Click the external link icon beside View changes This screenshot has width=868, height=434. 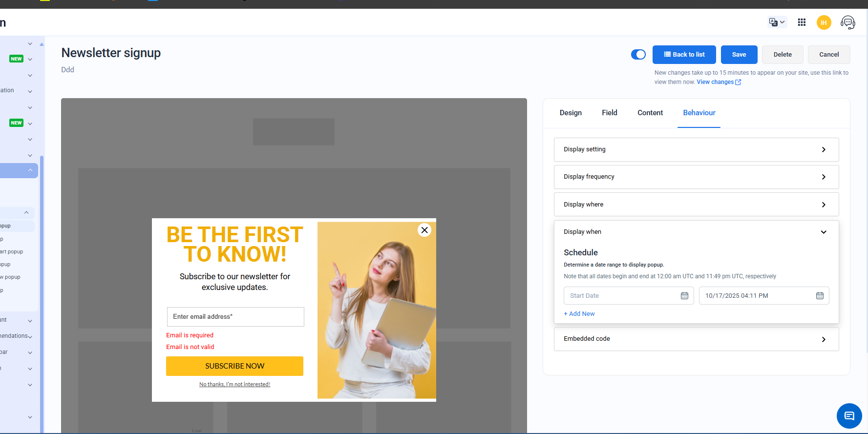pyautogui.click(x=738, y=83)
